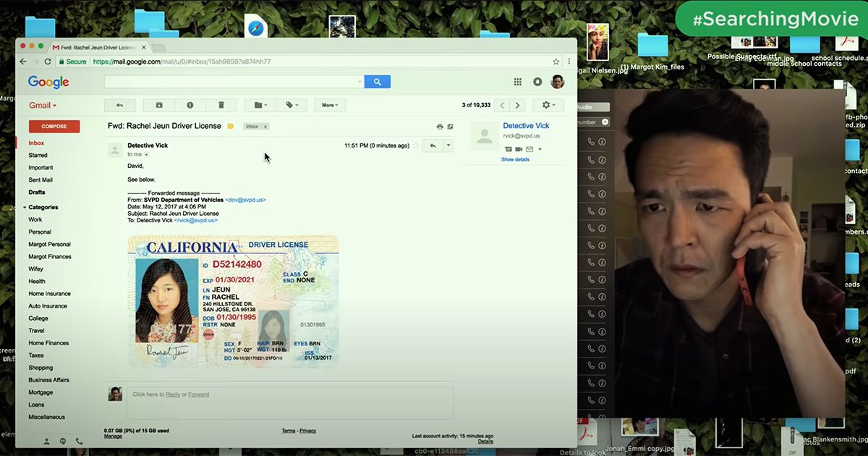Click the dov@svpd.us email link
Screen dimensions: 868x456
tap(245, 199)
